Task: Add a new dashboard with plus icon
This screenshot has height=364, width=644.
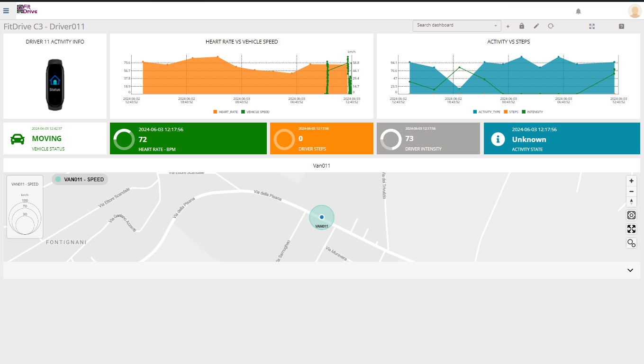Action: 508,27
